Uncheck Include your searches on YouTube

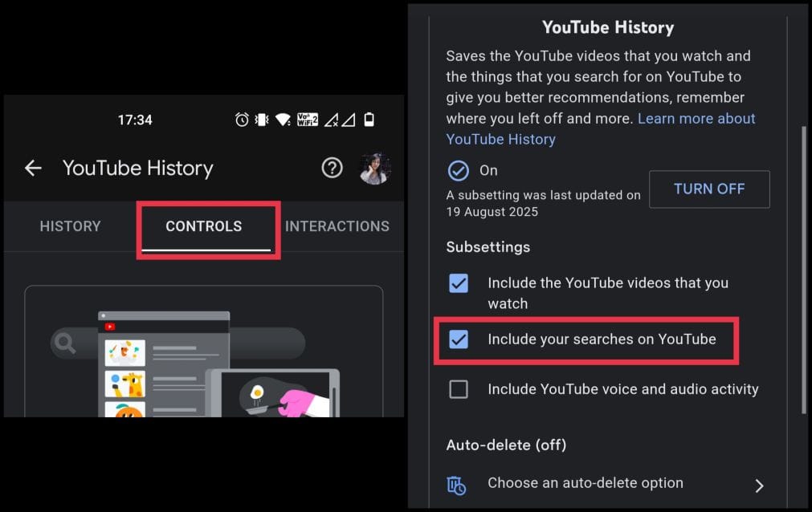tap(459, 339)
